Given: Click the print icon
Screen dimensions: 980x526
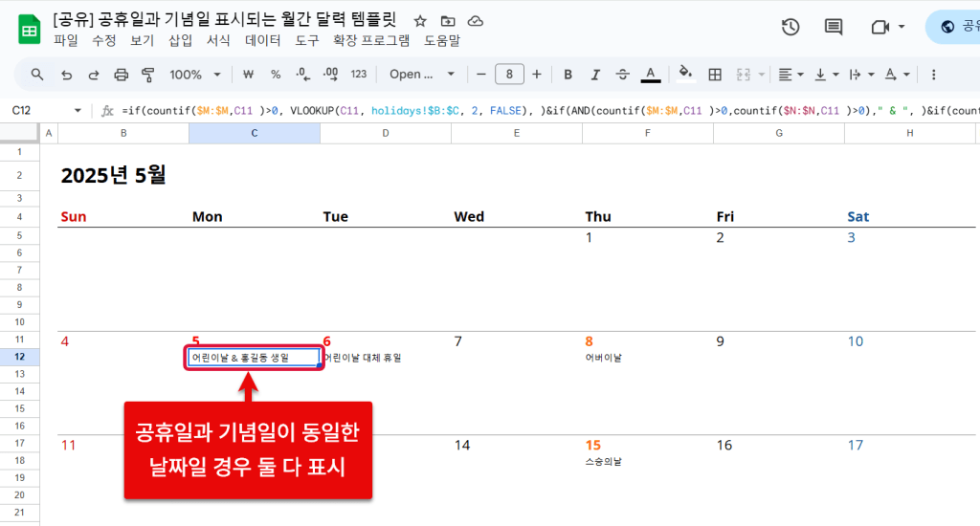Looking at the screenshot, I should coord(121,75).
